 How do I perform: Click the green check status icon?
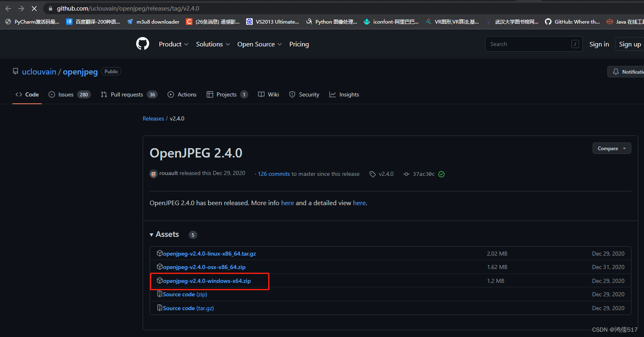click(441, 174)
